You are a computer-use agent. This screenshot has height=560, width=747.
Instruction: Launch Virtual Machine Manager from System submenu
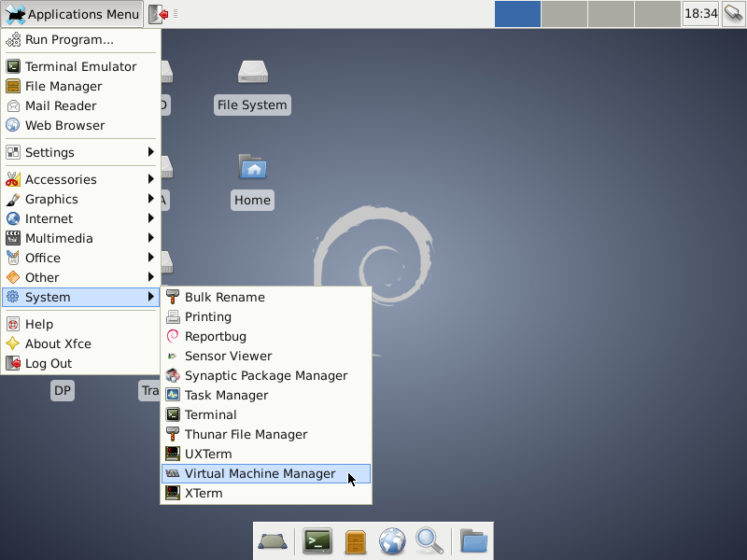tap(260, 473)
